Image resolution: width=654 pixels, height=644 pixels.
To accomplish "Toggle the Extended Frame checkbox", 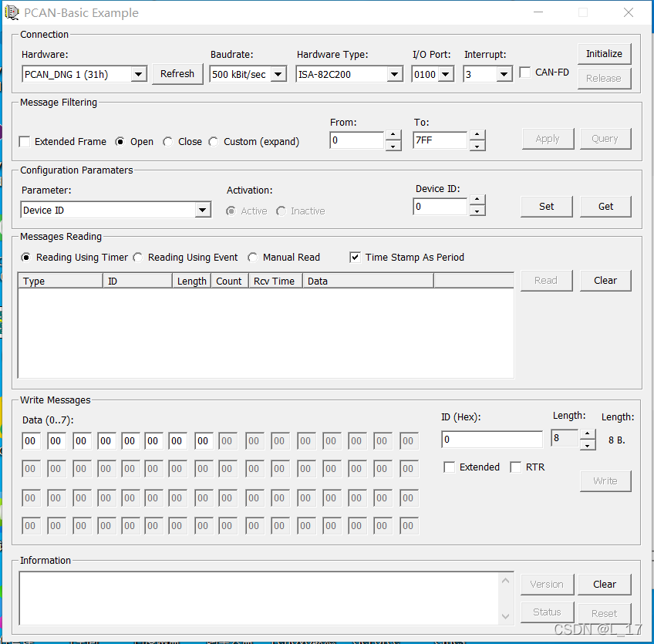I will tap(25, 142).
